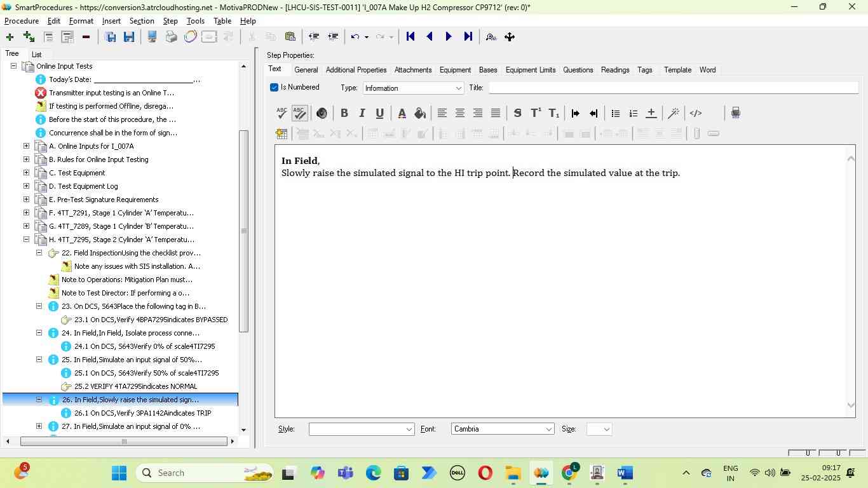
Task: Switch to the Additional Properties tab
Action: pyautogui.click(x=356, y=70)
